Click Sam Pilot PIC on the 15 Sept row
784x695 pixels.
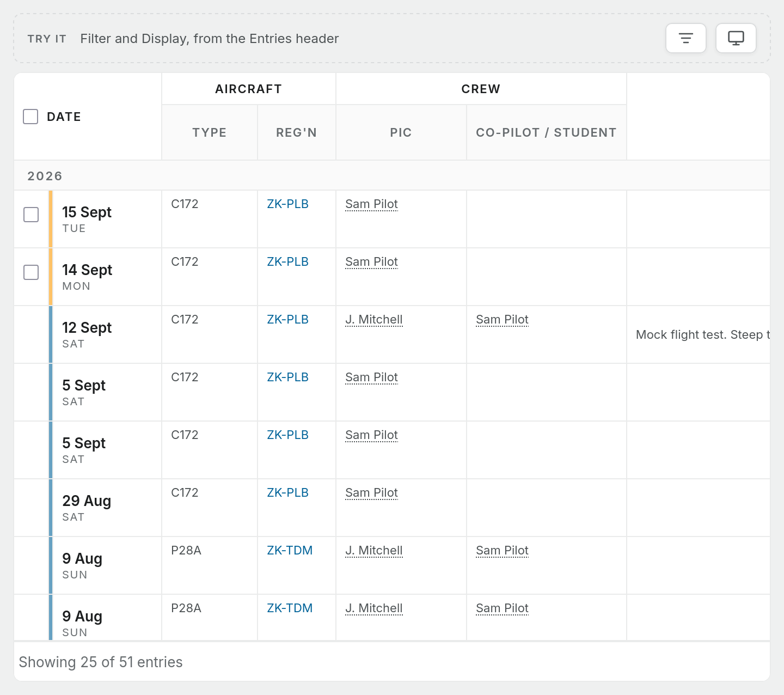point(371,204)
